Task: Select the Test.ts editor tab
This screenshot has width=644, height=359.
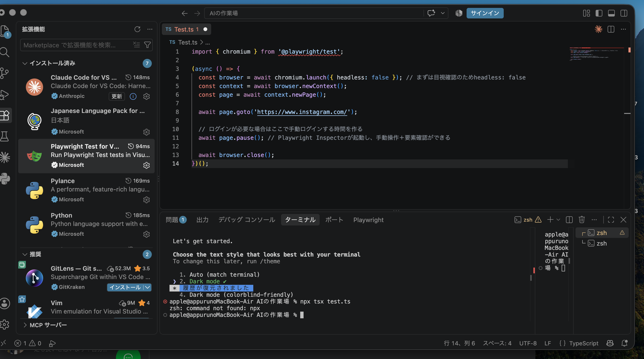Action: (186, 29)
